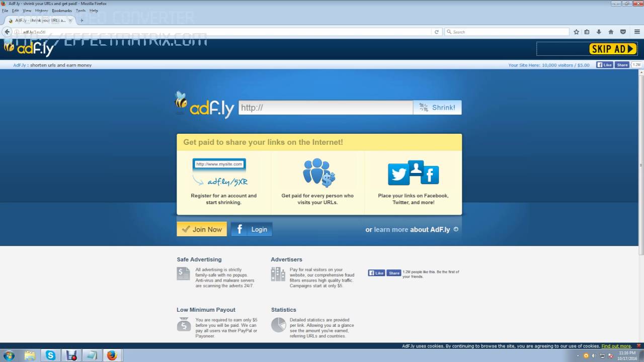Screen dimensions: 644x362
Task: Open the Windows Start button
Action: click(x=9, y=355)
